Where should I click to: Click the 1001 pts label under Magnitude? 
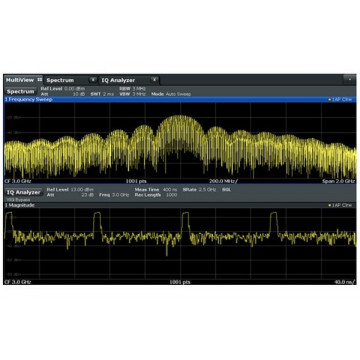[x=180, y=282]
